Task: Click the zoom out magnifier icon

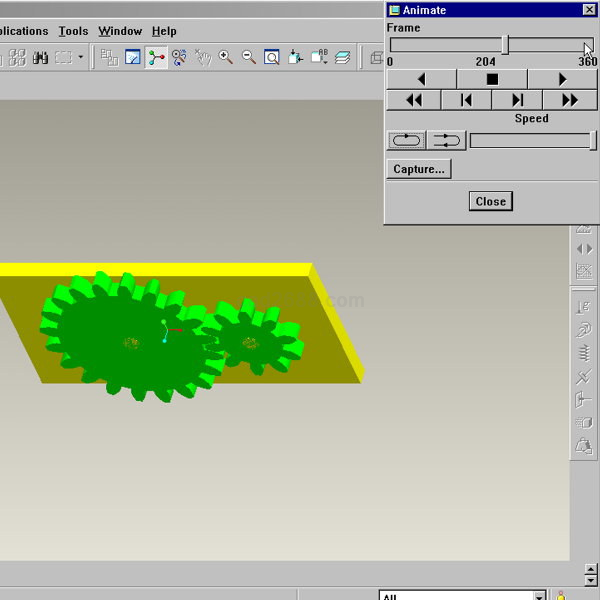Action: [x=249, y=57]
